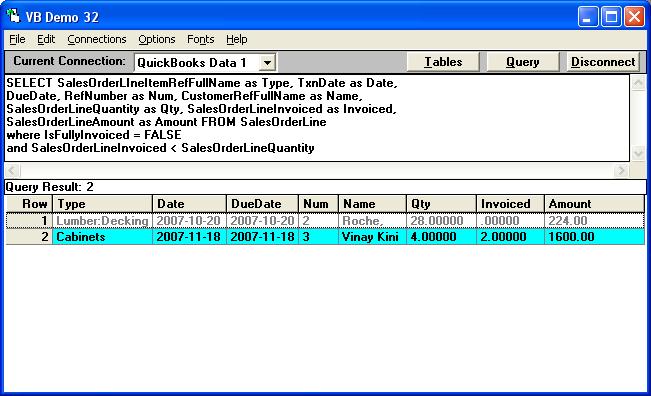This screenshot has height=396, width=651.
Task: Open the File menu
Action: [17, 39]
